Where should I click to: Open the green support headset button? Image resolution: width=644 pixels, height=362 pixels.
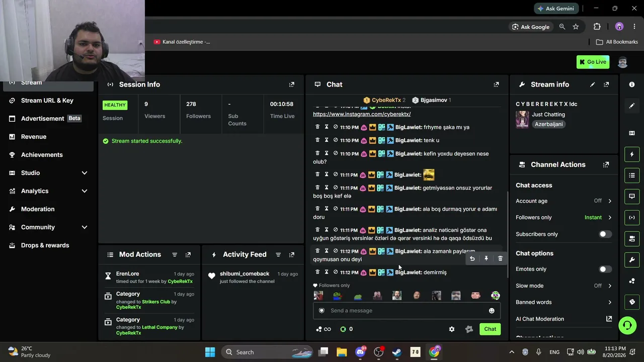click(627, 325)
